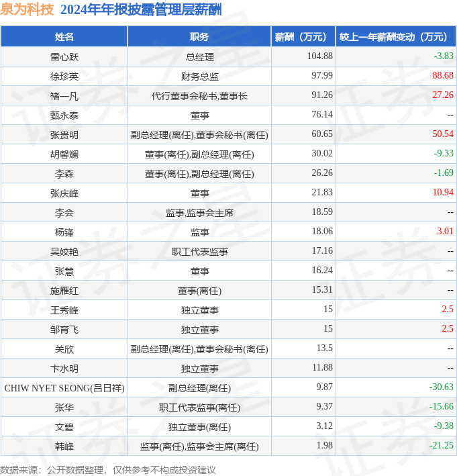Click the salary value 17.16
457x476 pixels.
(322, 250)
